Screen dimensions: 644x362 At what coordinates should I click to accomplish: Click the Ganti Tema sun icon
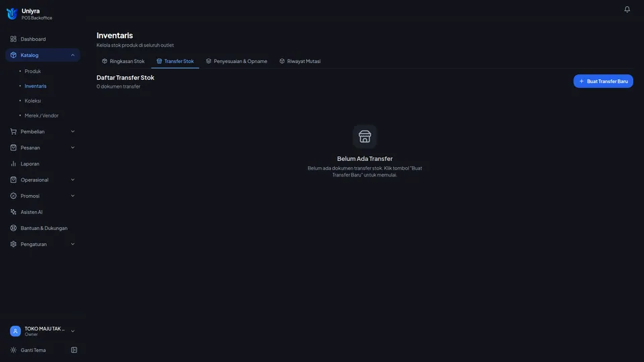[x=13, y=350]
